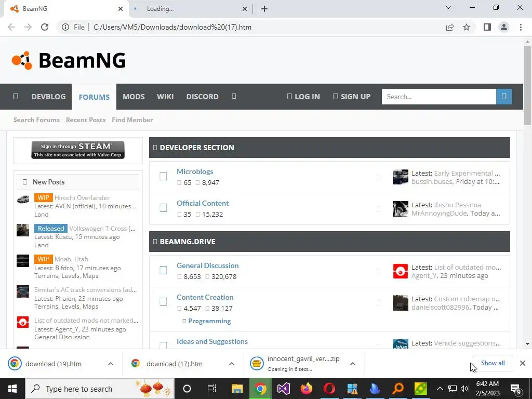Close the BeamNG tab

121,9
